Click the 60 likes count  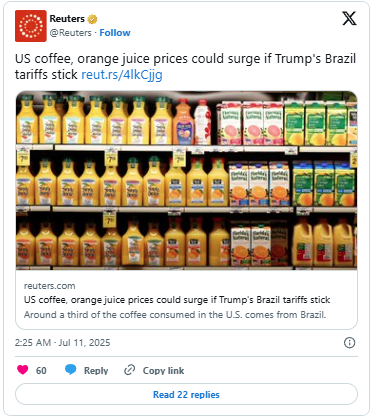click(41, 371)
